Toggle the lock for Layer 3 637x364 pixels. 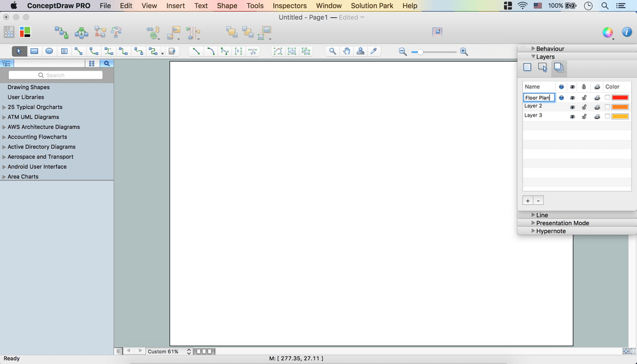coord(584,116)
